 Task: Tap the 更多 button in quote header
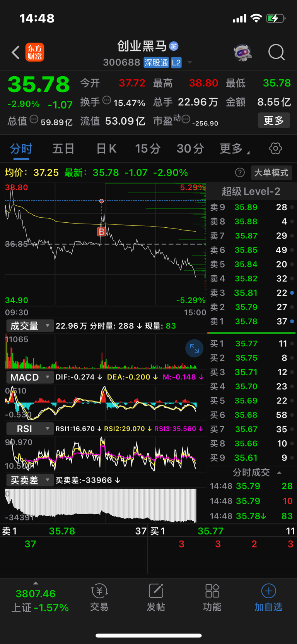tap(274, 120)
